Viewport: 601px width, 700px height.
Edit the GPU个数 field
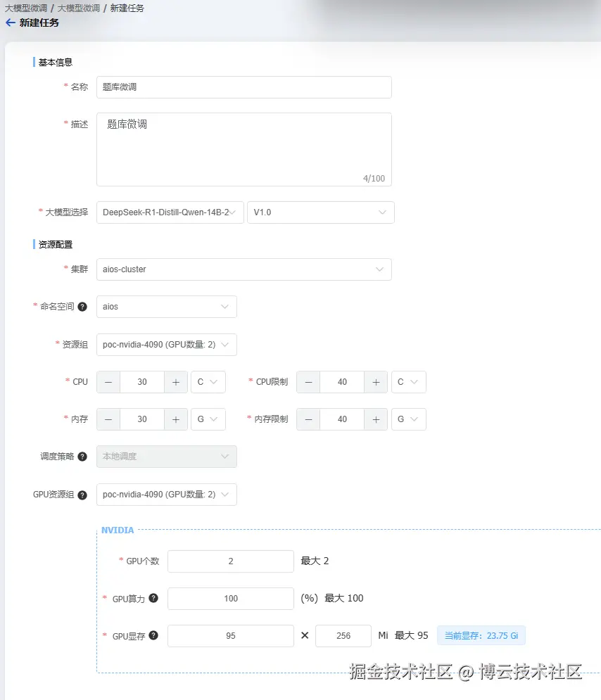click(231, 561)
